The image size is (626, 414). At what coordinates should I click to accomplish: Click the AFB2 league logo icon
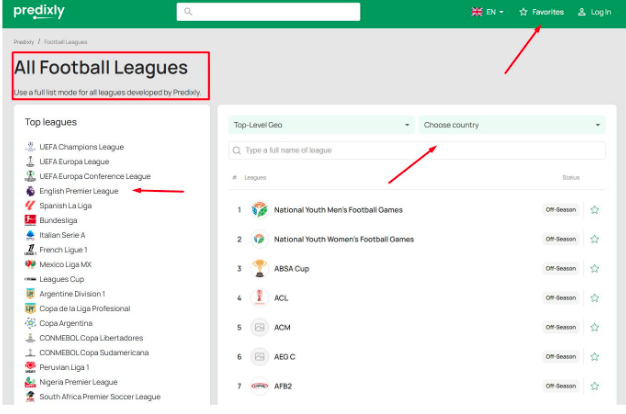pos(259,386)
